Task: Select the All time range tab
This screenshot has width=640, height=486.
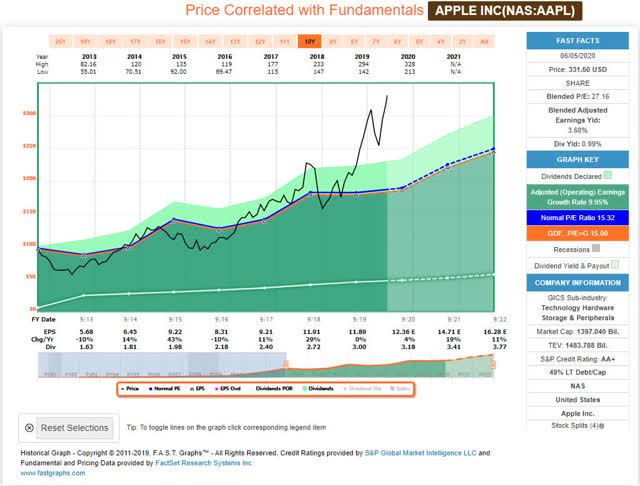Action: (484, 42)
